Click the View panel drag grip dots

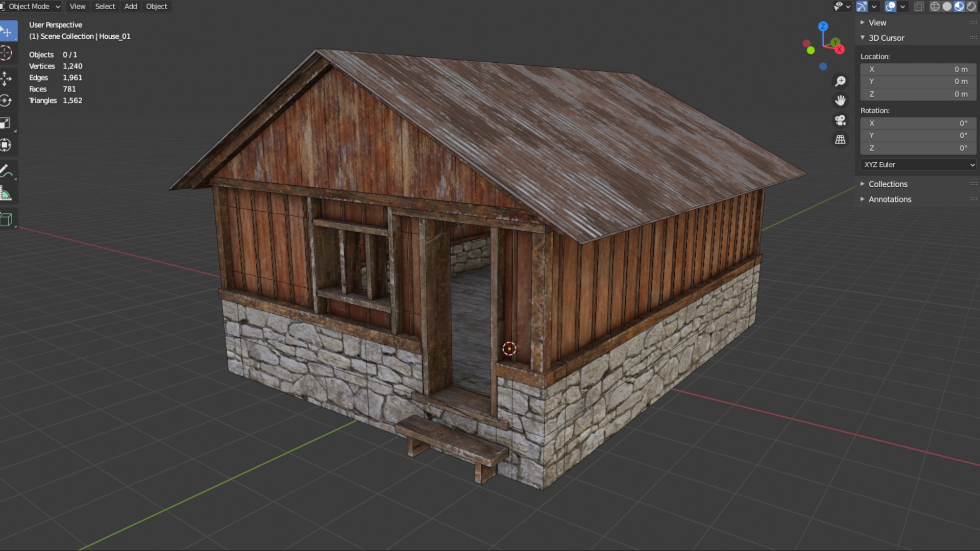tap(973, 22)
